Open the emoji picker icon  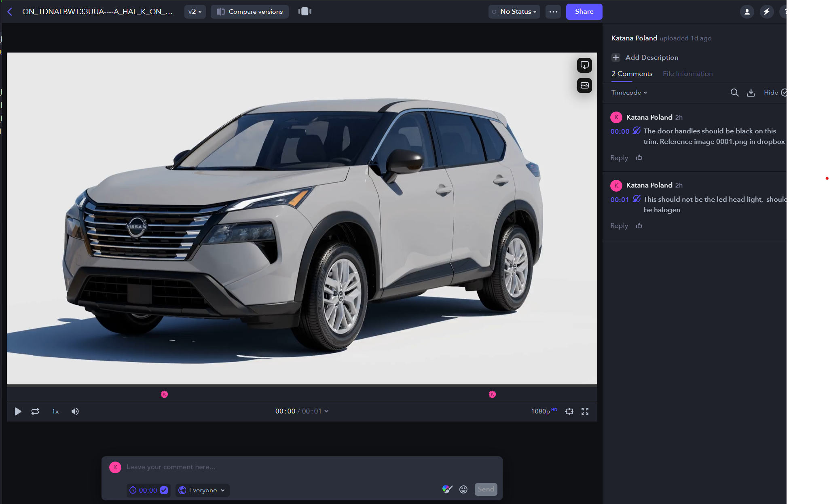tap(463, 489)
